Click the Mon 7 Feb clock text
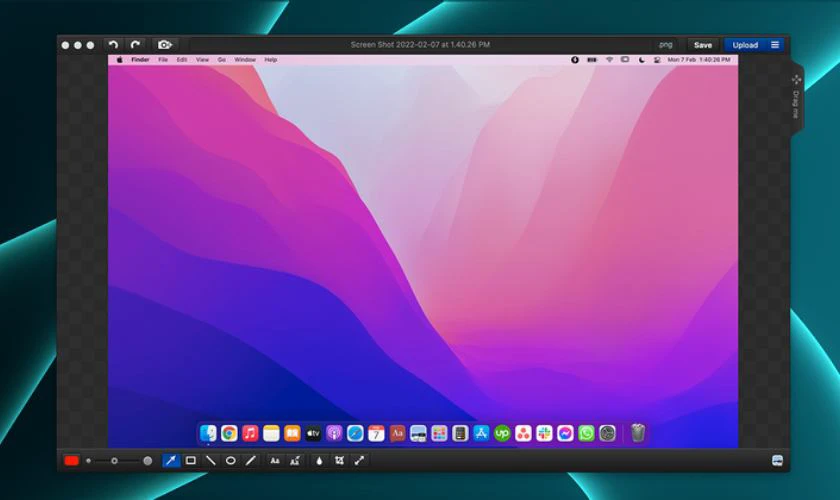 [x=699, y=60]
